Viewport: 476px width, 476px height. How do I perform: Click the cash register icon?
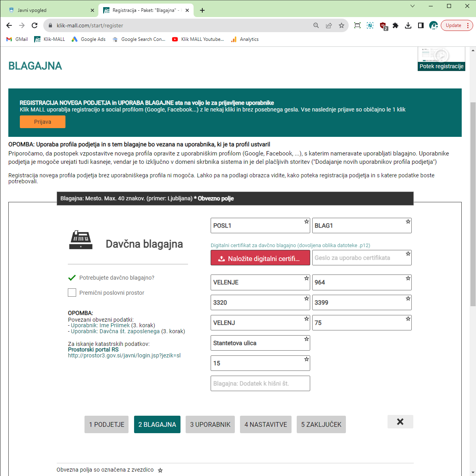81,240
